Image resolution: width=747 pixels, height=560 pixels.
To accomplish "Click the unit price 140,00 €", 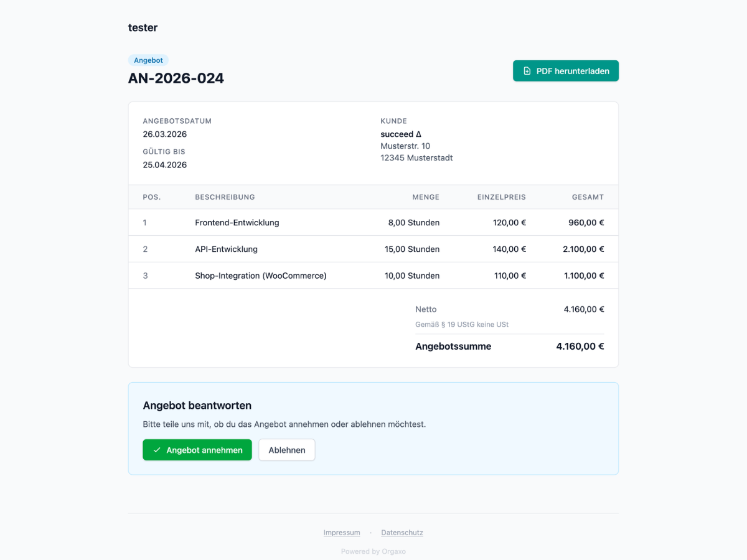I will click(510, 250).
